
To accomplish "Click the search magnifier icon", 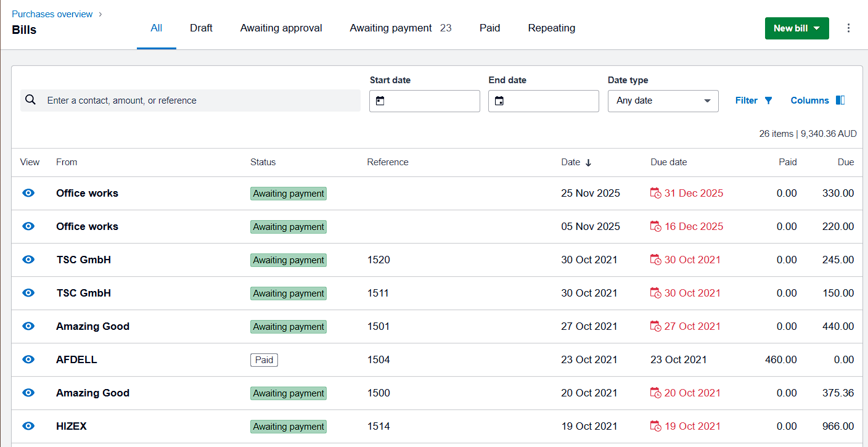I will (31, 100).
